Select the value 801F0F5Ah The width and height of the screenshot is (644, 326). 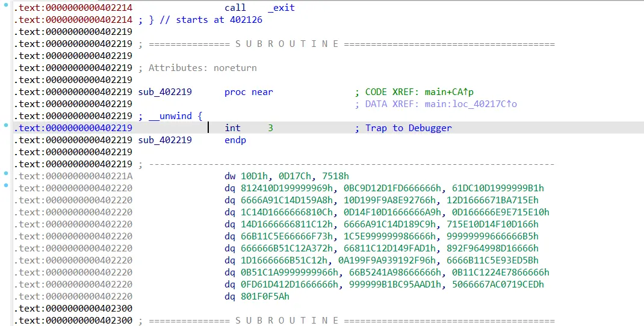pos(265,297)
